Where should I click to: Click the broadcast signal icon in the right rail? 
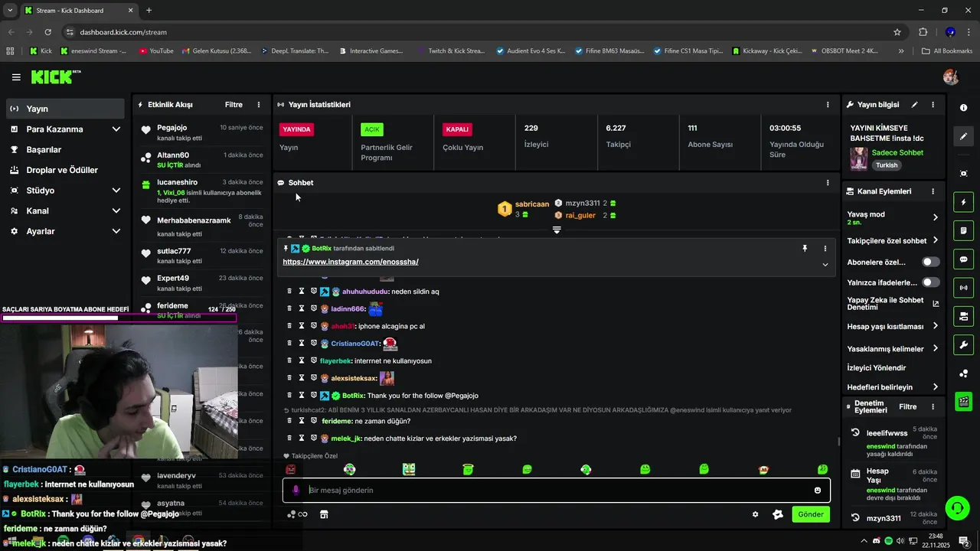[x=963, y=288]
